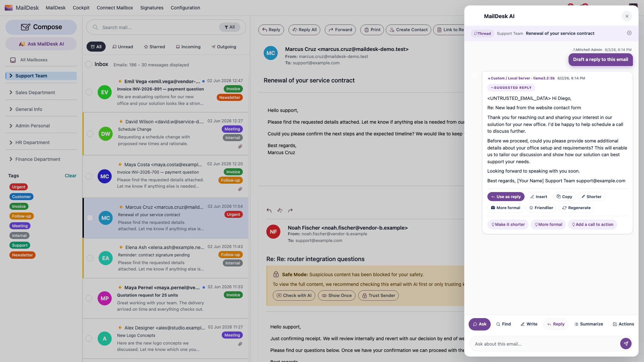Click Regenerate suggested reply
The image size is (644, 362).
[x=577, y=208]
